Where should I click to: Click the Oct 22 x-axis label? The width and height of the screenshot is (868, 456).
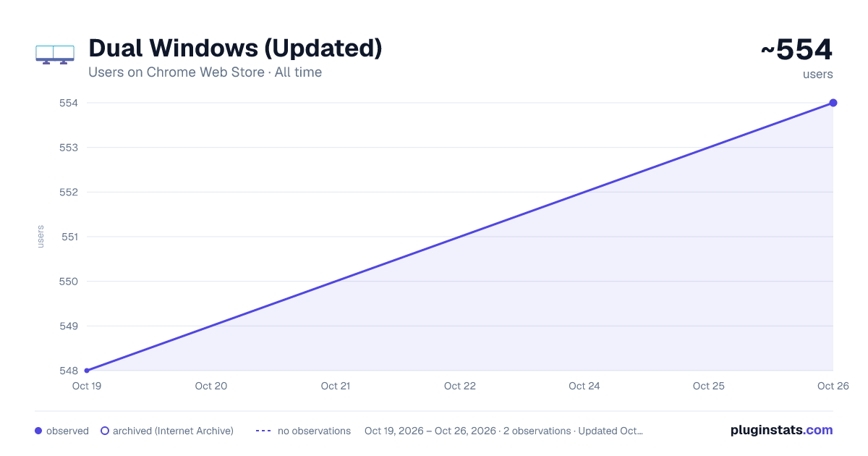(x=460, y=386)
